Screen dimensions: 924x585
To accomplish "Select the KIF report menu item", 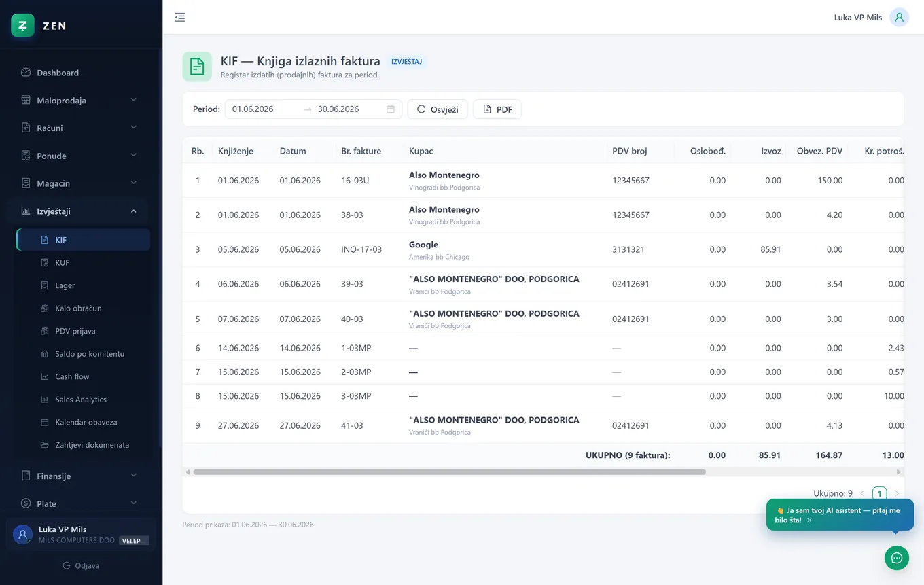I will click(x=84, y=240).
